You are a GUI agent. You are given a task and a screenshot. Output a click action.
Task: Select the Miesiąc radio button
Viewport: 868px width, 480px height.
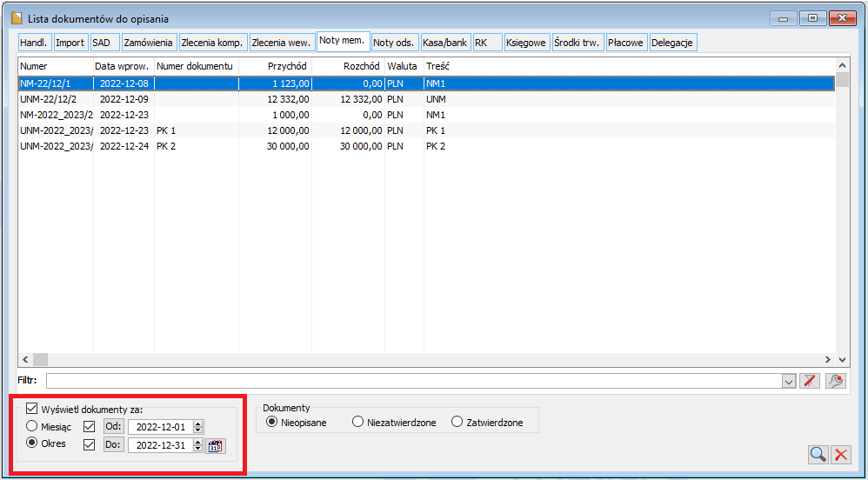(32, 426)
